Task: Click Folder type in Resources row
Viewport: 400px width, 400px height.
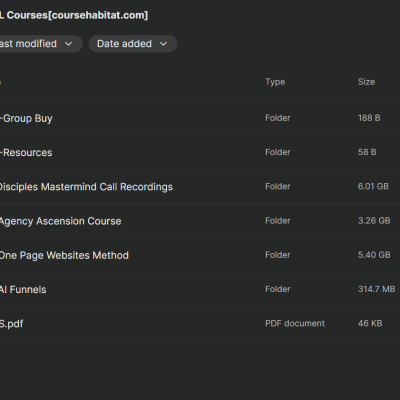Action: pos(278,152)
